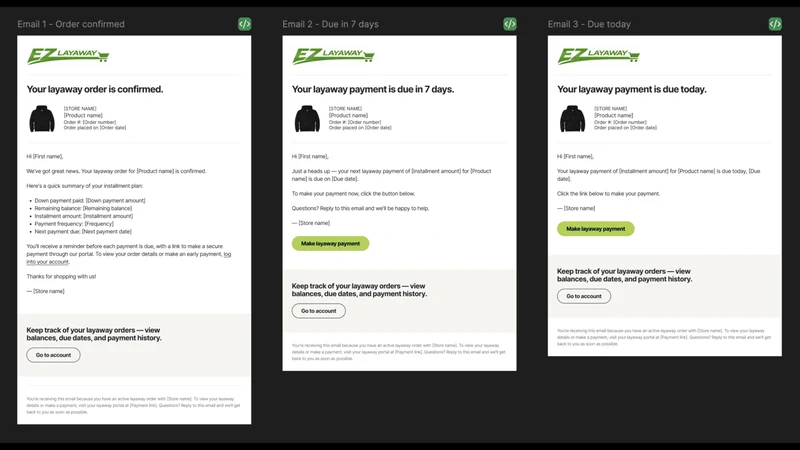The width and height of the screenshot is (800, 450).
Task: Click footer disclaimer text in Email 1
Action: [x=133, y=406]
